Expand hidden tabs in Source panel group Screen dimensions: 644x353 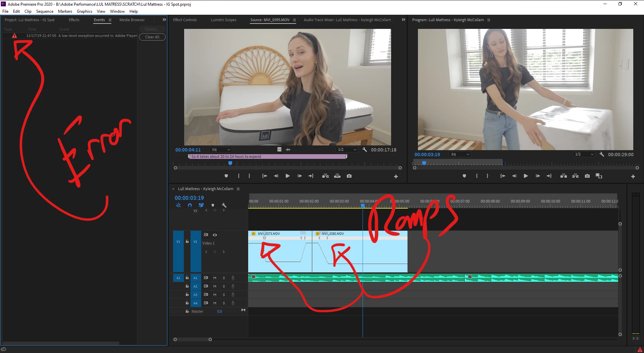tap(403, 20)
